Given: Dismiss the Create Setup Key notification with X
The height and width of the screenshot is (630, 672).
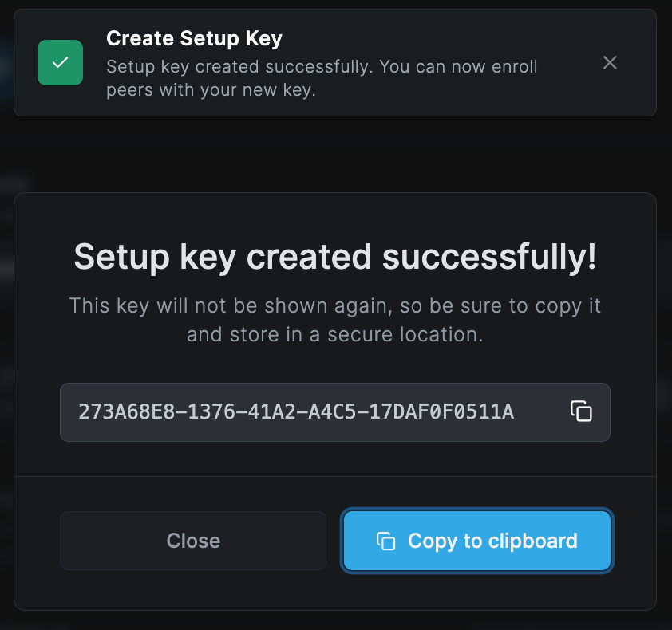Looking at the screenshot, I should [x=610, y=62].
